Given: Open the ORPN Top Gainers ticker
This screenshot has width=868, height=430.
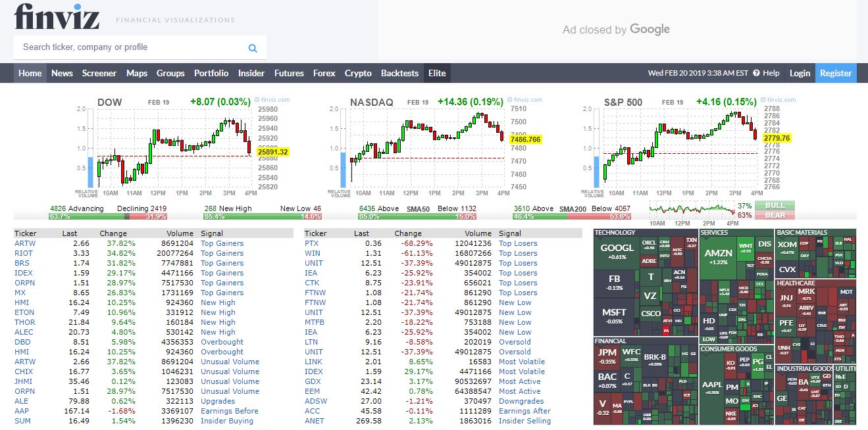Looking at the screenshot, I should click(x=25, y=283).
